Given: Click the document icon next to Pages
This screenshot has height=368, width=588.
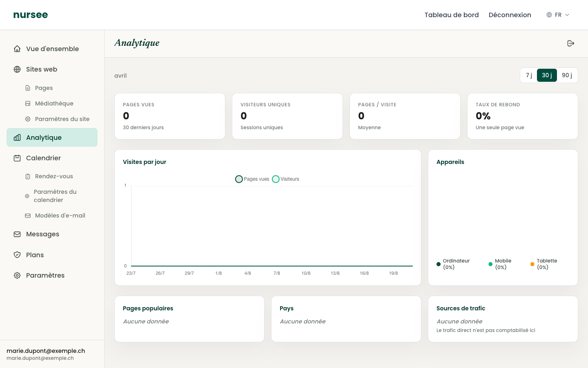Looking at the screenshot, I should click(x=28, y=88).
